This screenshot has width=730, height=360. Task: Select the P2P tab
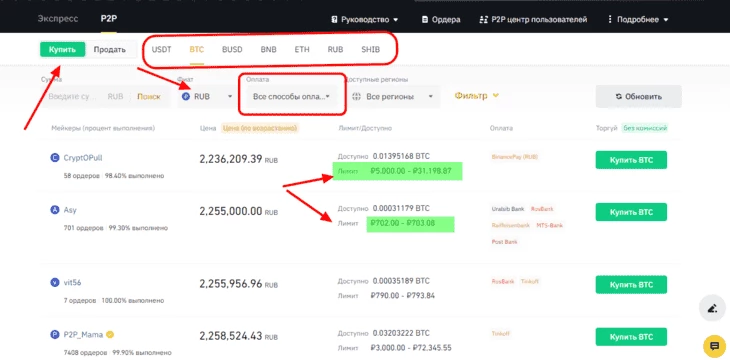tap(109, 19)
